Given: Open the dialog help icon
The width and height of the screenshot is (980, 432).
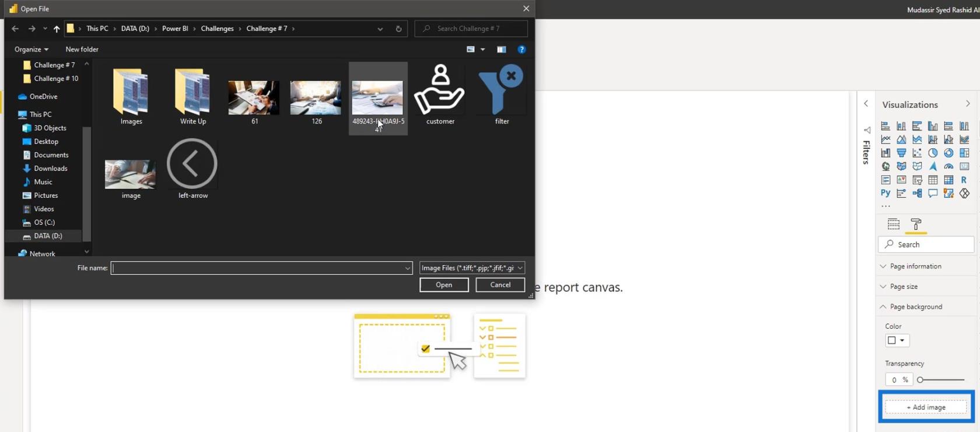Looking at the screenshot, I should 521,50.
